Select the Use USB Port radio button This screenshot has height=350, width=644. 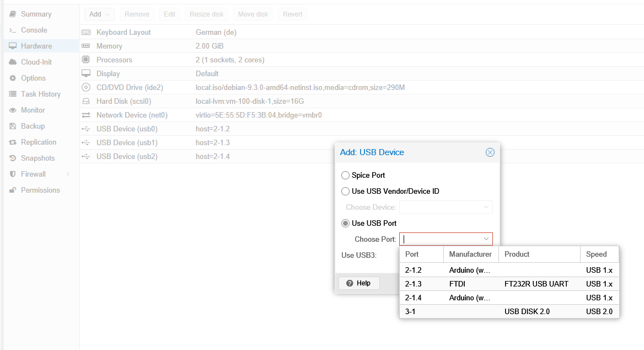(346, 224)
